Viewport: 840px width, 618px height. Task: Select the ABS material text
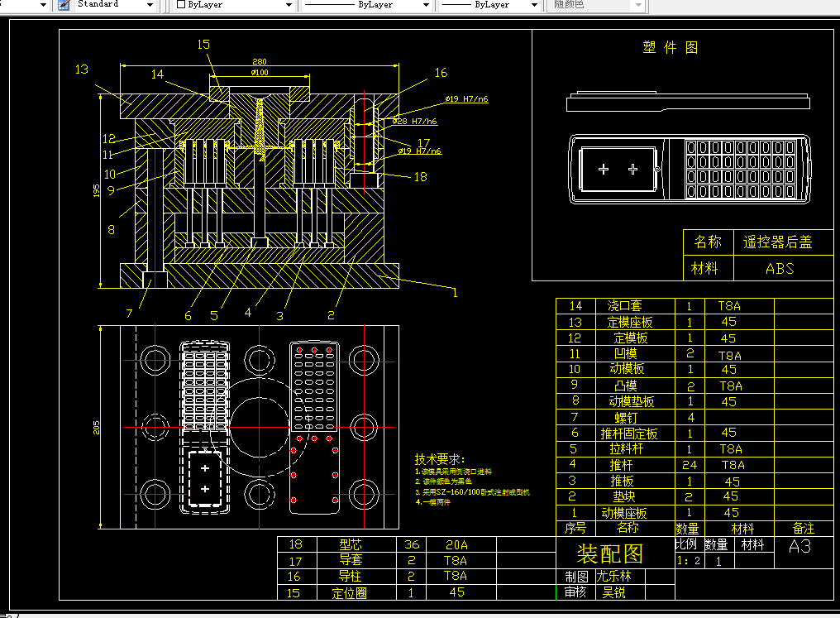point(780,269)
